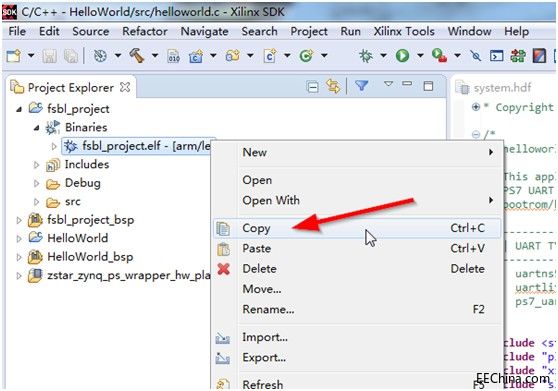
Task: Collapse the fsbl_project tree node
Action: tap(19, 110)
